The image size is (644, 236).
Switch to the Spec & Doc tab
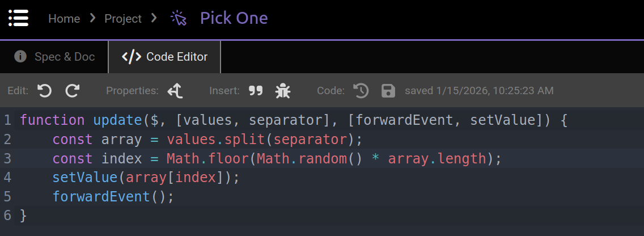(x=54, y=57)
